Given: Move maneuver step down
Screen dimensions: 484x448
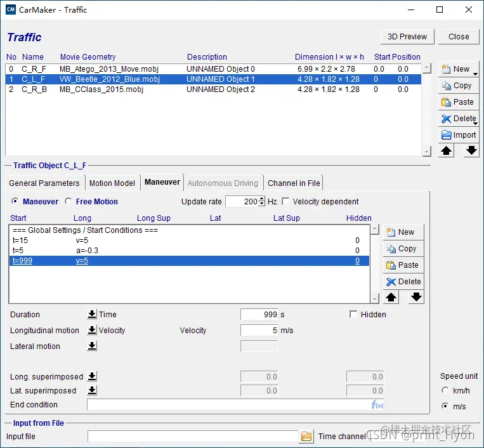Looking at the screenshot, I should click(416, 298).
